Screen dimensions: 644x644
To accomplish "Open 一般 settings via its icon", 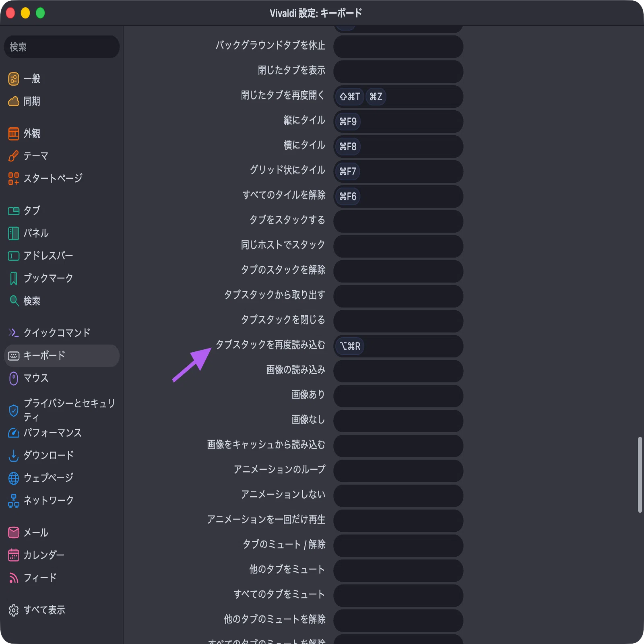I will 14,79.
